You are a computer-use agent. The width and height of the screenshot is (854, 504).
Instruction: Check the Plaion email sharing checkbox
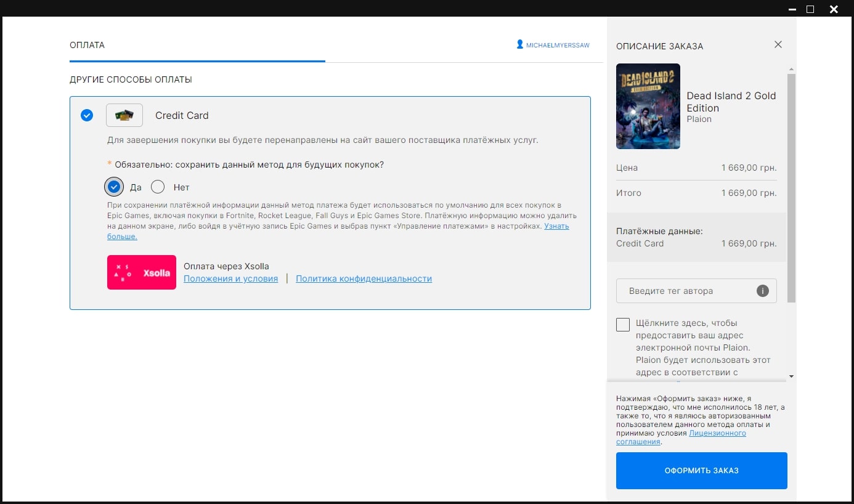point(623,325)
